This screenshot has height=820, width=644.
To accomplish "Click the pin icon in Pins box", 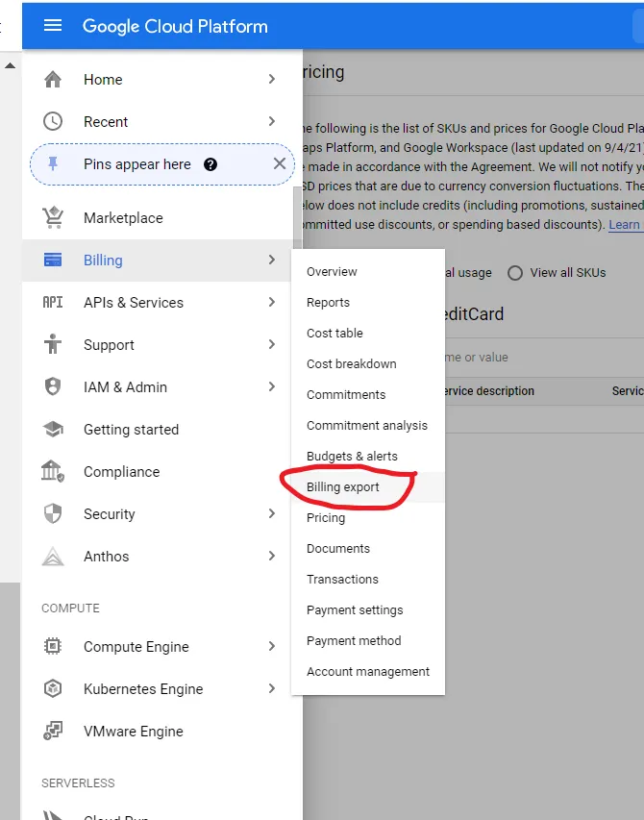I will coord(53,164).
